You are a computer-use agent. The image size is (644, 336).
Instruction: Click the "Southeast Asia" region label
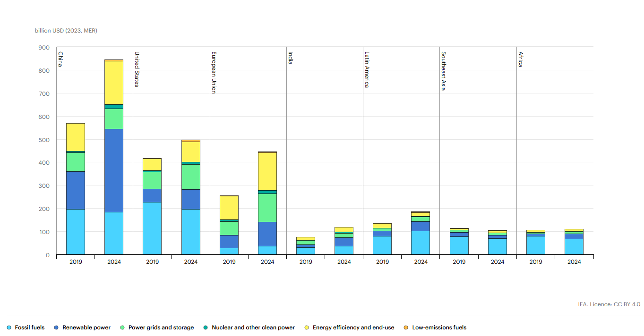(x=444, y=71)
